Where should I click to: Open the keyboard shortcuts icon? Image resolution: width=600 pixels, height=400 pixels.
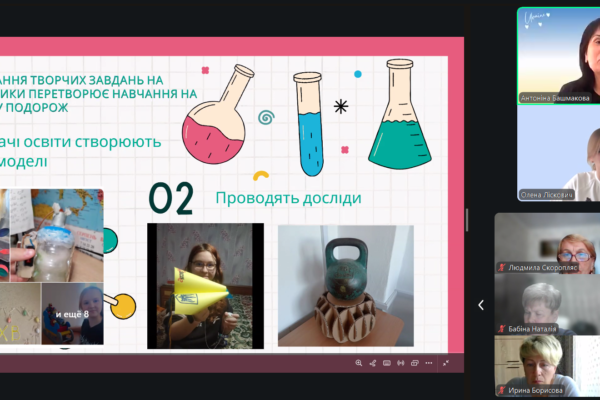click(x=387, y=363)
